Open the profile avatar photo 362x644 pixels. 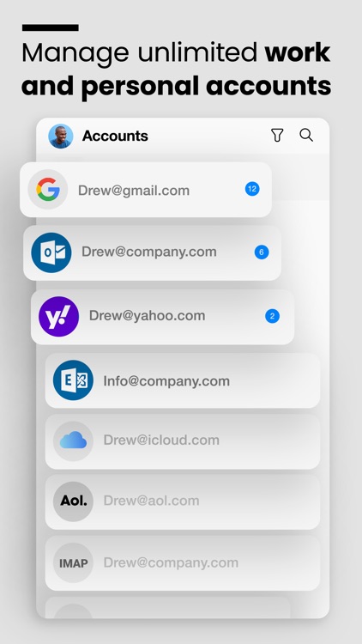point(61,136)
